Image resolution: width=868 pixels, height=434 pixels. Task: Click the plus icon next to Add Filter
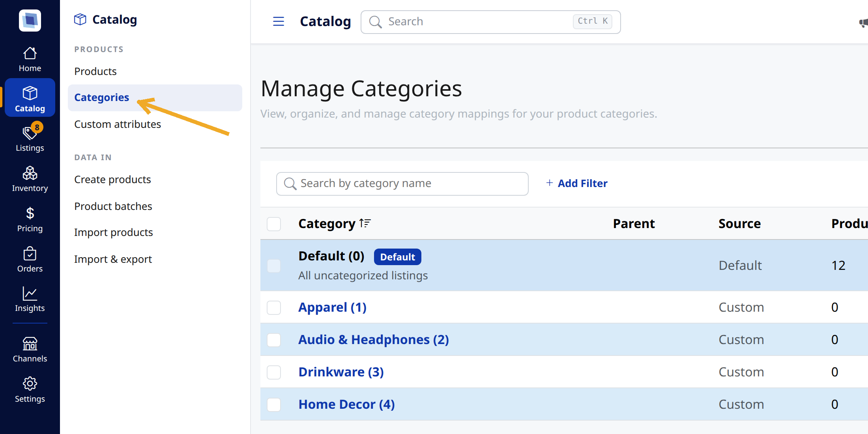(549, 183)
